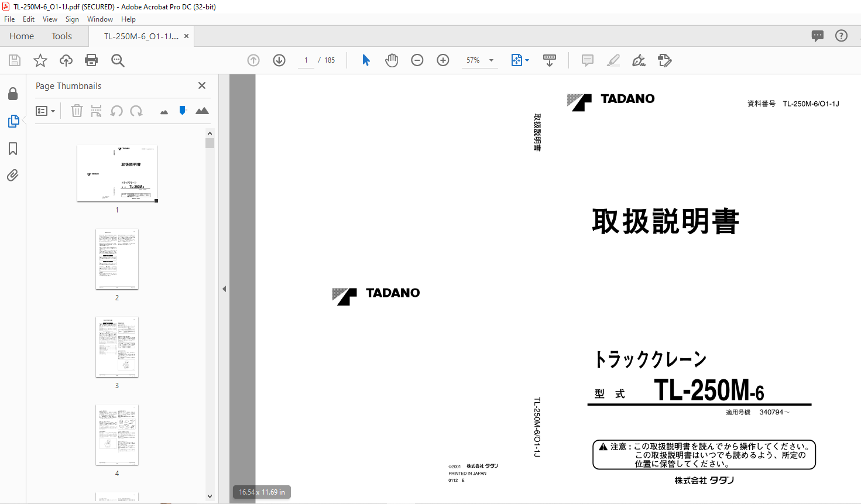Print the document with the printer icon
Screen dimensions: 861x504
click(91, 60)
